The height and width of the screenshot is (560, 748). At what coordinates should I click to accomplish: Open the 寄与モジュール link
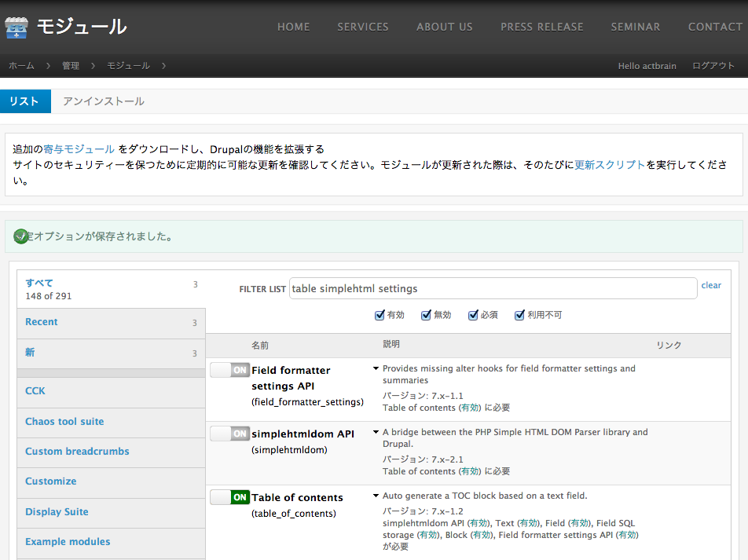coord(79,149)
